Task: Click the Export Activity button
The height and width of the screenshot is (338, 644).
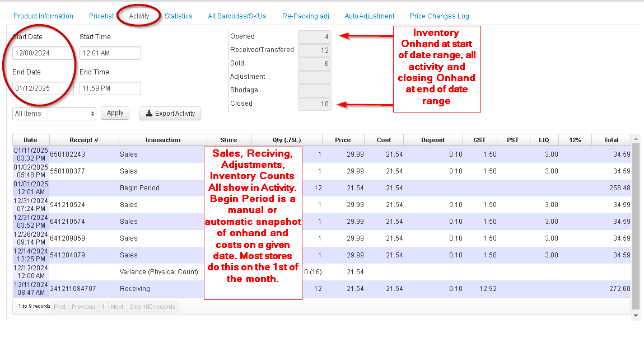Action: (x=170, y=113)
